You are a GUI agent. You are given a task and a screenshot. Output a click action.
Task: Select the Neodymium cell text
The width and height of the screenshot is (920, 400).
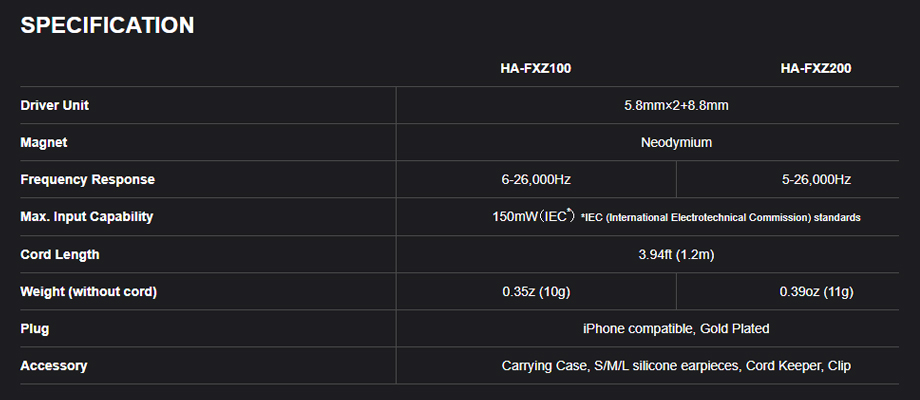coord(677,143)
